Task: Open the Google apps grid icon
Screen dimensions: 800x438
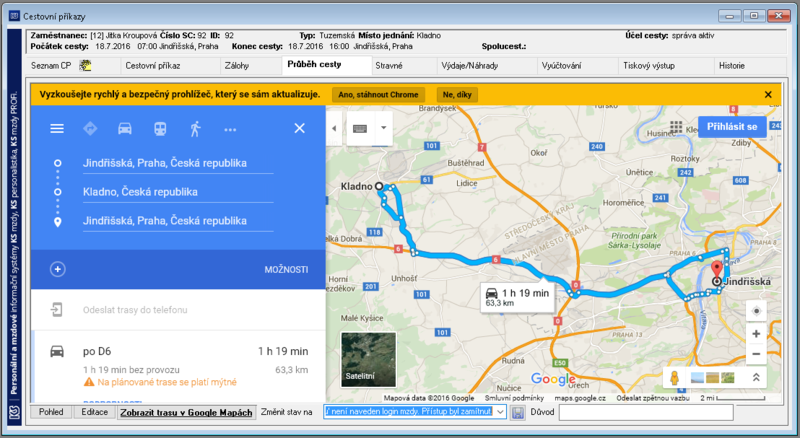Action: [x=676, y=127]
